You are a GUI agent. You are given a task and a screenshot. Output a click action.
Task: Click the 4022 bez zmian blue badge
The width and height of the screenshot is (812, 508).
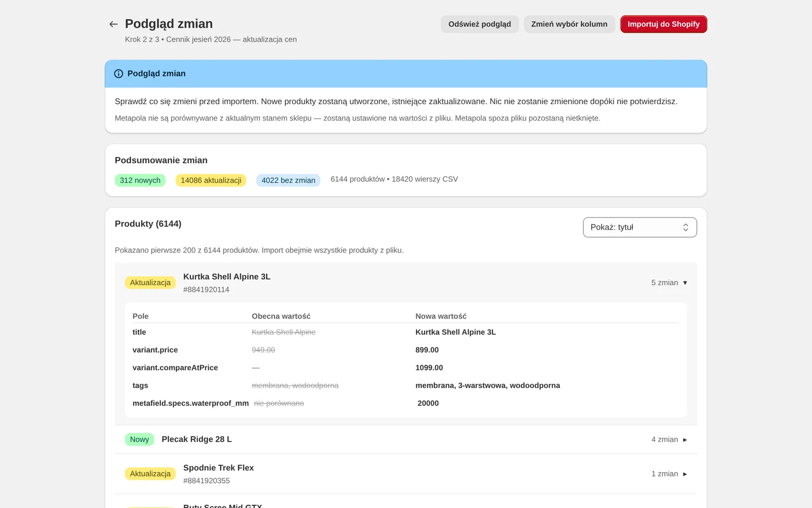tap(288, 180)
